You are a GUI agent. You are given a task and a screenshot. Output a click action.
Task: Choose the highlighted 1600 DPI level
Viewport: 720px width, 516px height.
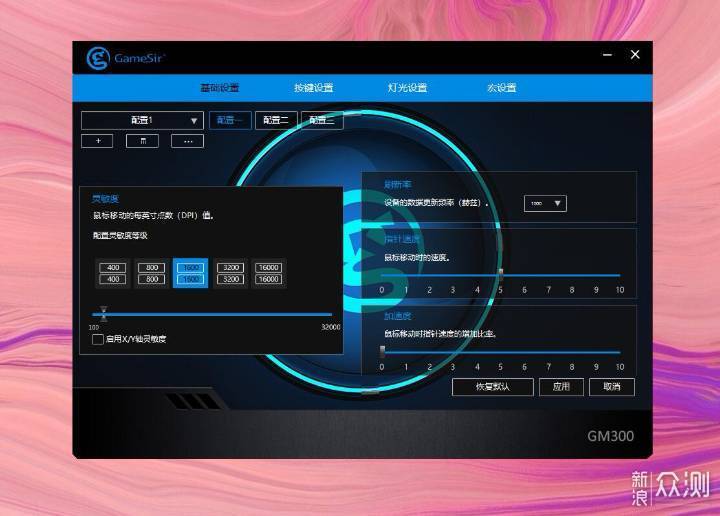point(191,273)
